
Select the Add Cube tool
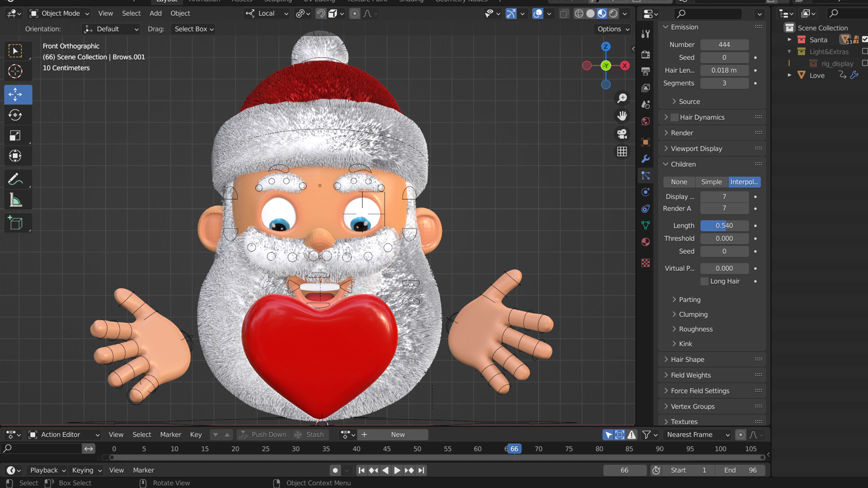(15, 223)
